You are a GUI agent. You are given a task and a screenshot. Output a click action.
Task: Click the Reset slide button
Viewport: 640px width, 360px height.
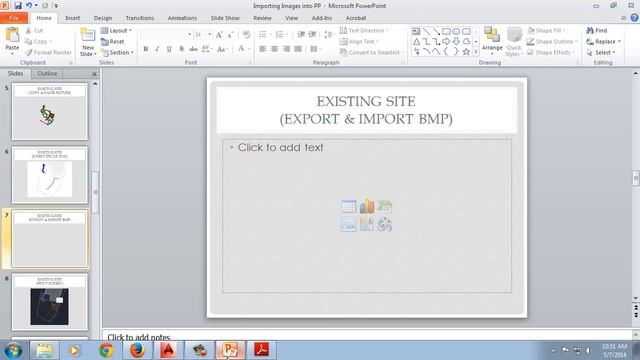(x=113, y=42)
